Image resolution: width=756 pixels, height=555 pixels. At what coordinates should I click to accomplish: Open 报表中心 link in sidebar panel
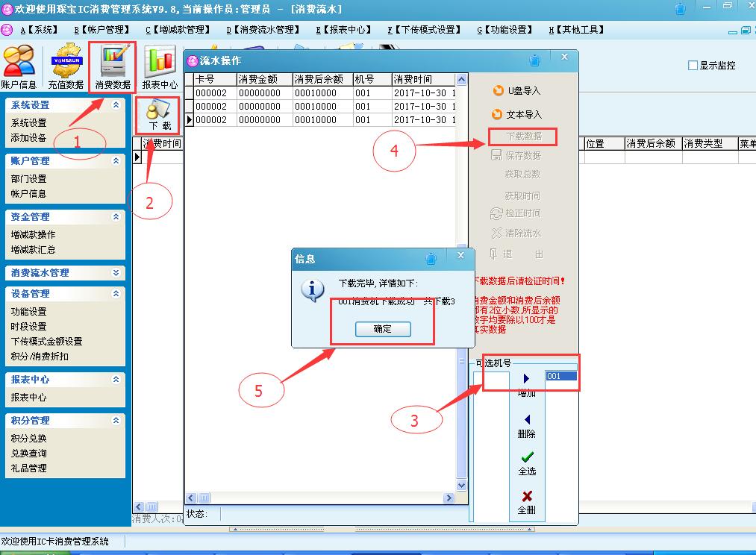point(29,398)
